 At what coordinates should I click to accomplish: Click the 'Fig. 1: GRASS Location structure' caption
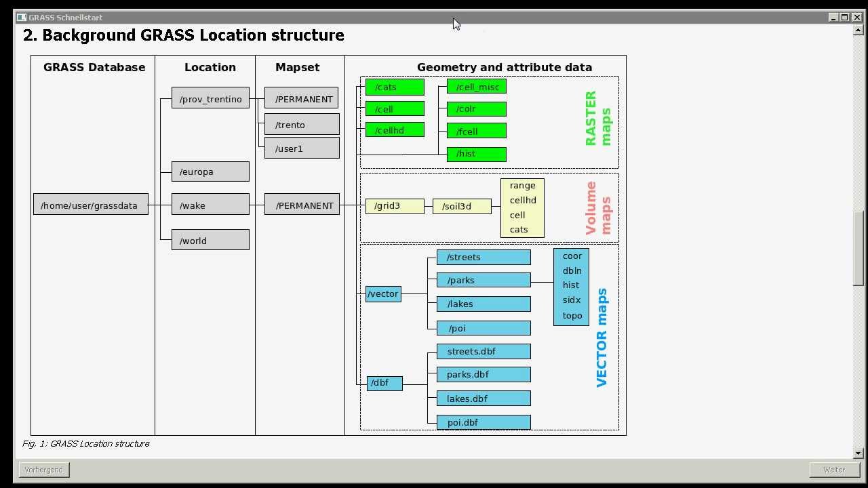(86, 444)
